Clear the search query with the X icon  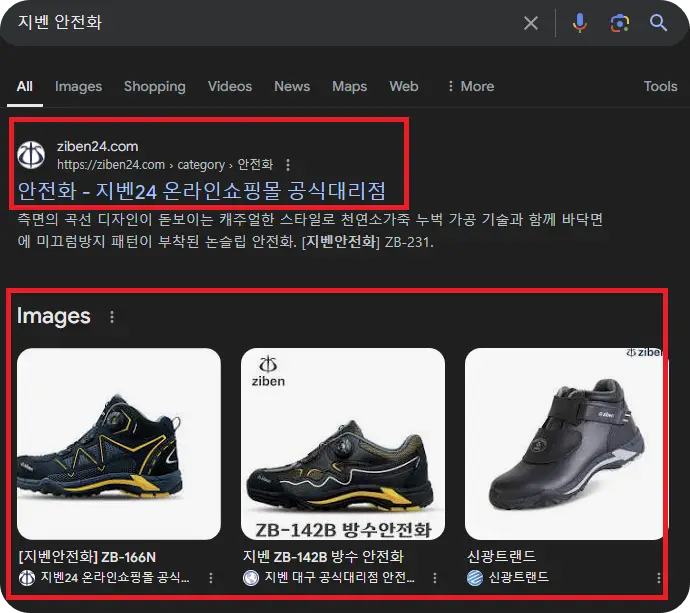[x=531, y=23]
